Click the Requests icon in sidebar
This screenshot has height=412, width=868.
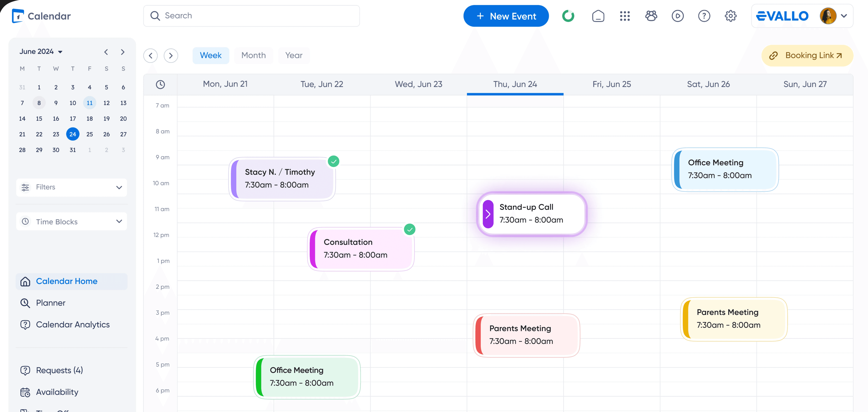coord(25,371)
